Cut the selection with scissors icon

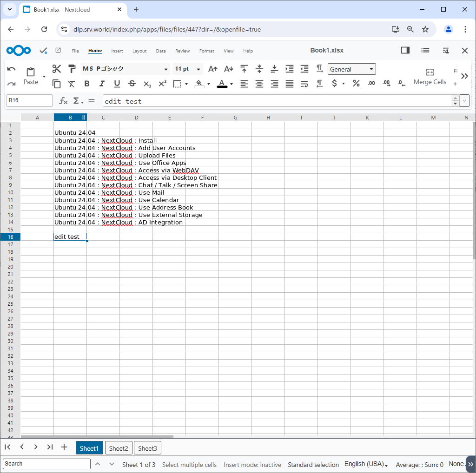pos(56,69)
